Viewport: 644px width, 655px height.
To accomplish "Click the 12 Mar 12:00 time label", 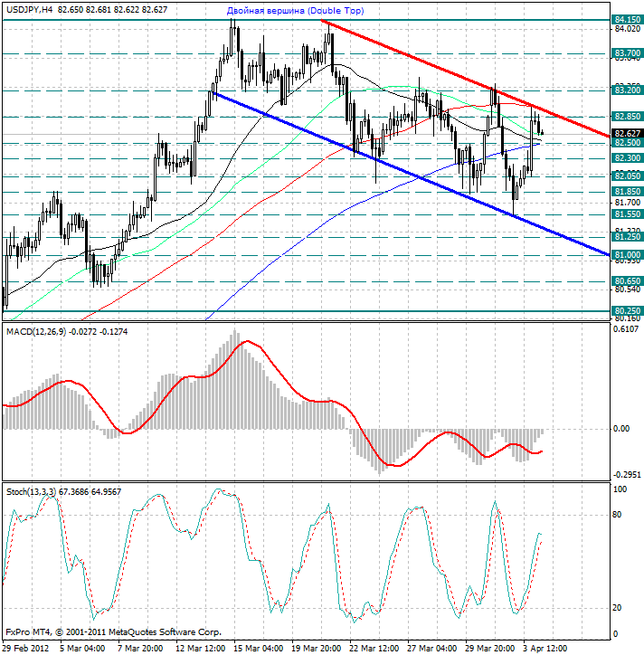I will coord(200,649).
